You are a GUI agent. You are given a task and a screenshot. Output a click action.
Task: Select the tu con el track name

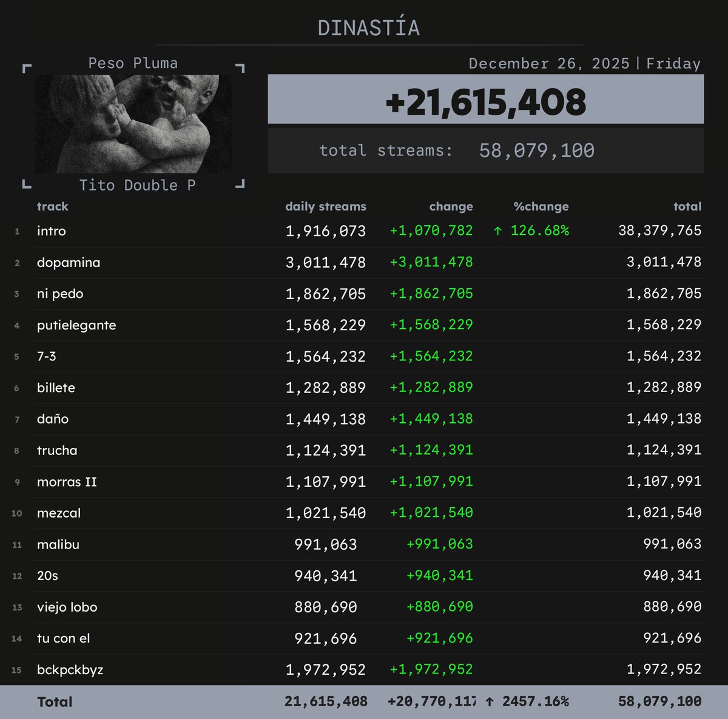(63, 638)
